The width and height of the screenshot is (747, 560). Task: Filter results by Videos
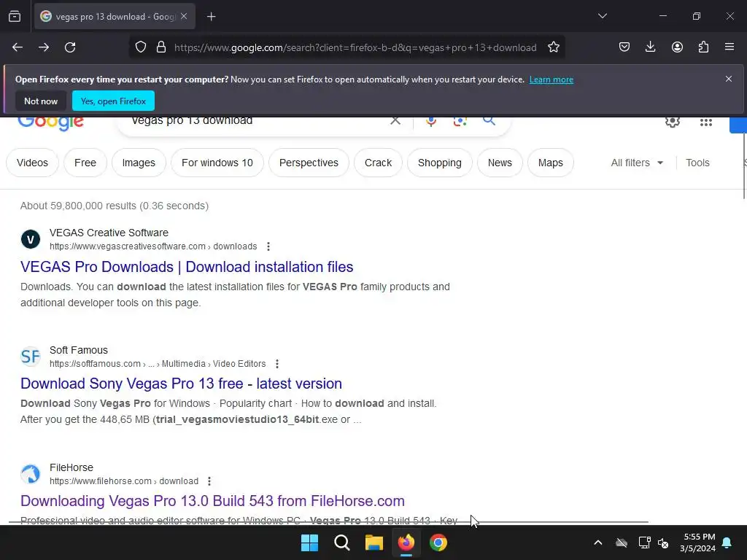tap(32, 163)
